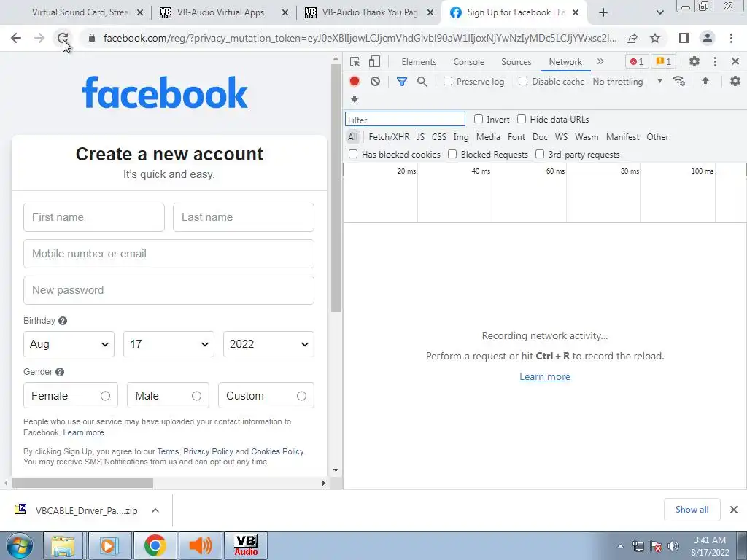Select the Female gender radio button
747x560 pixels.
click(x=105, y=396)
